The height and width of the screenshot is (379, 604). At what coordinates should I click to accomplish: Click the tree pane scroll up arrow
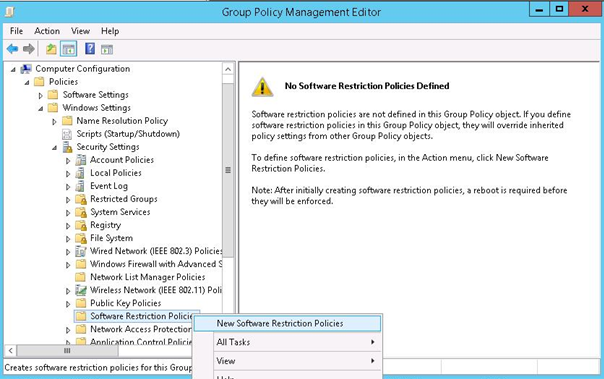(x=228, y=69)
